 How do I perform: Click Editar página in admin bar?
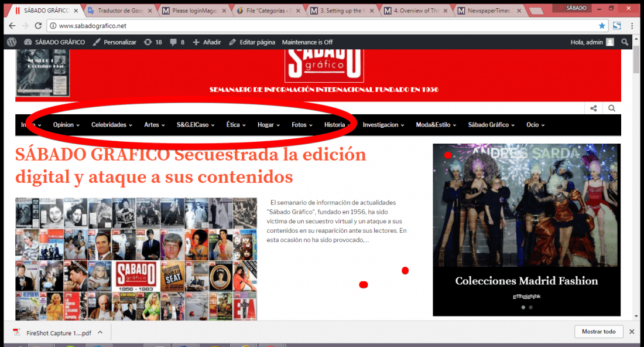(252, 42)
